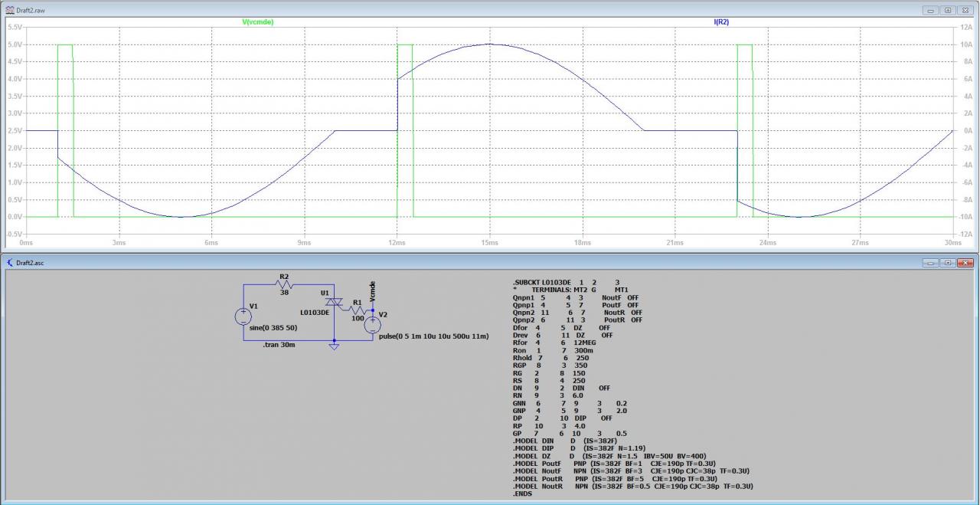Screen dimensions: 980x505
Task: Click the R1 reference label
Action: click(358, 302)
